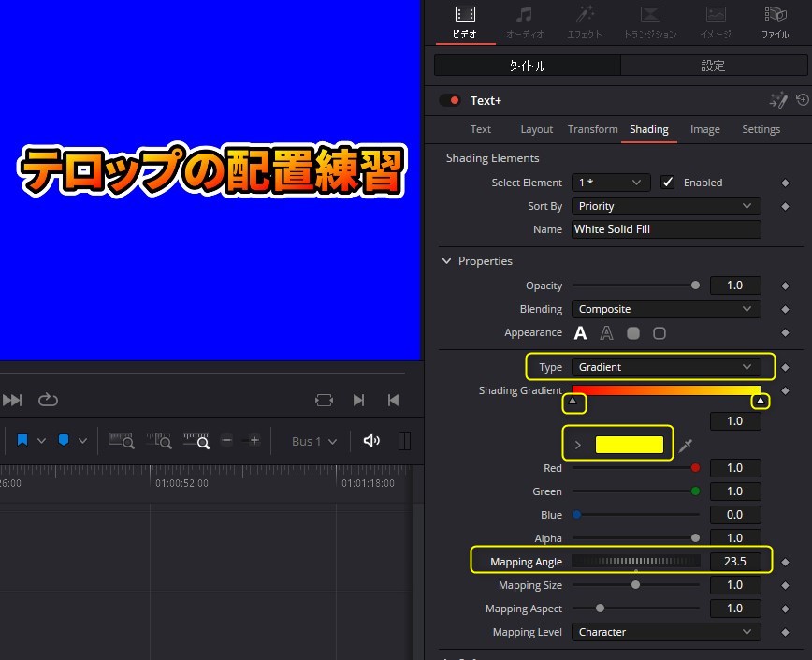
Task: Open the トランジション (Transitions) panel
Action: (650, 22)
